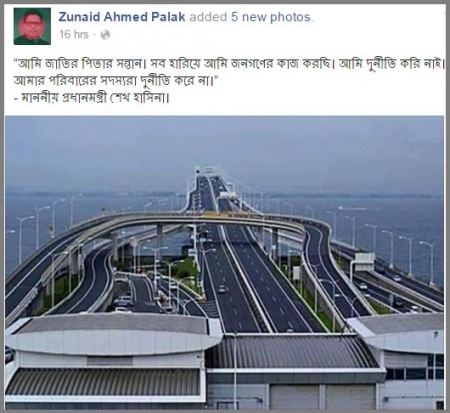The width and height of the screenshot is (450, 413).
Task: Click the Zunaid Ahmed Palak name link
Action: [122, 17]
